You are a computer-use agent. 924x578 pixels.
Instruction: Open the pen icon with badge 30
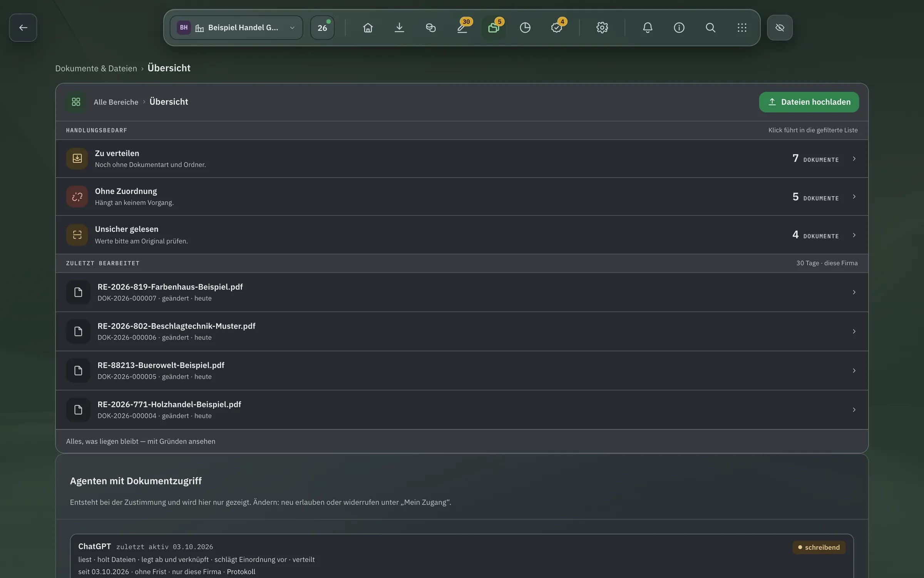coord(462,27)
